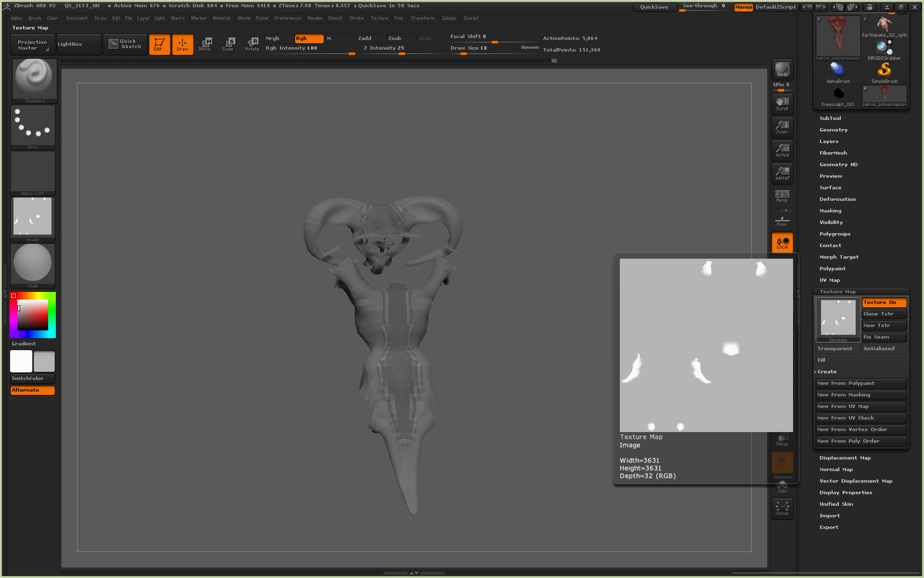Select the Scroll canvas icon

coord(782,104)
